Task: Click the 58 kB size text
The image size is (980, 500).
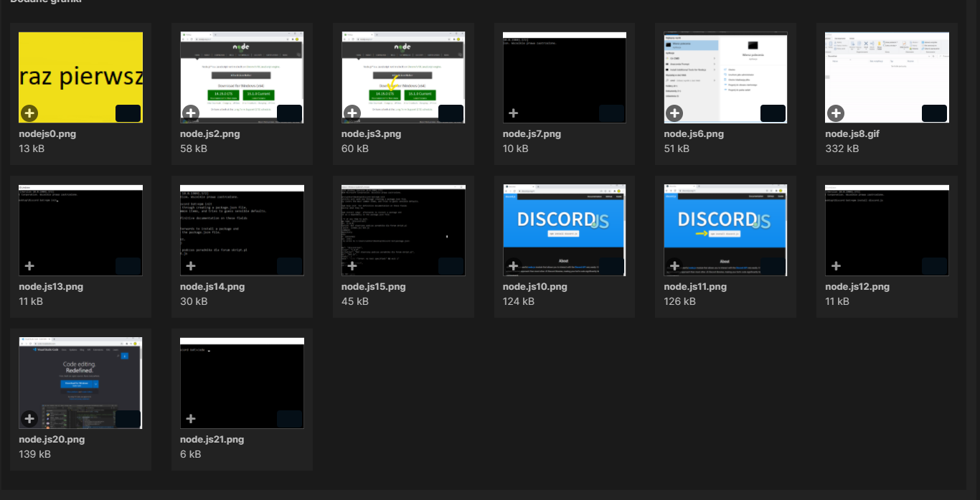Action: point(194,148)
